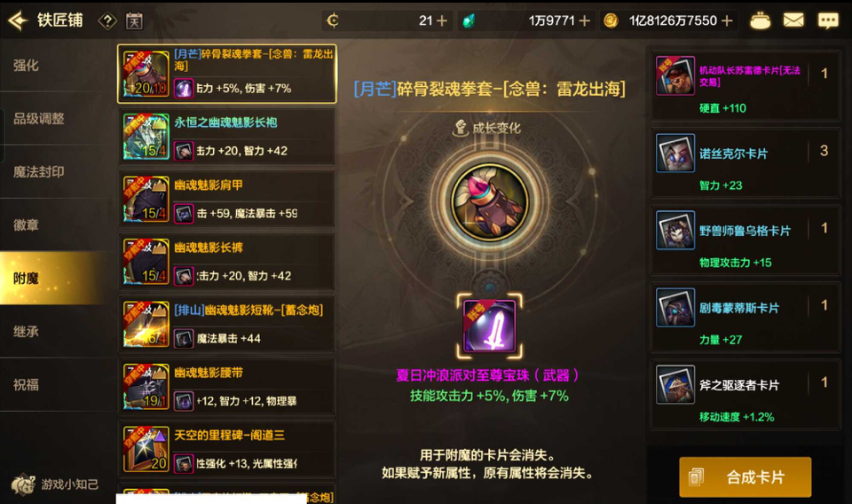Open the chat speech bubble icon
Screen dimensions: 852x504
[828, 20]
